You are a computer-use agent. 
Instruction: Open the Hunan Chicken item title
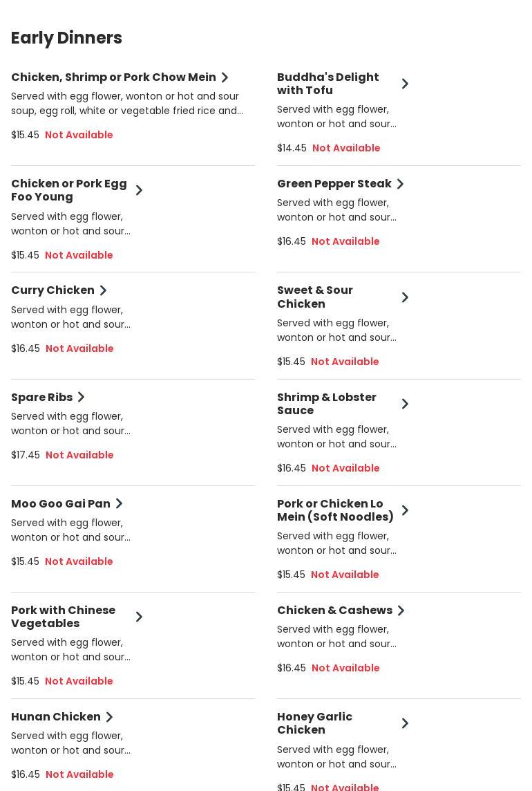[56, 716]
